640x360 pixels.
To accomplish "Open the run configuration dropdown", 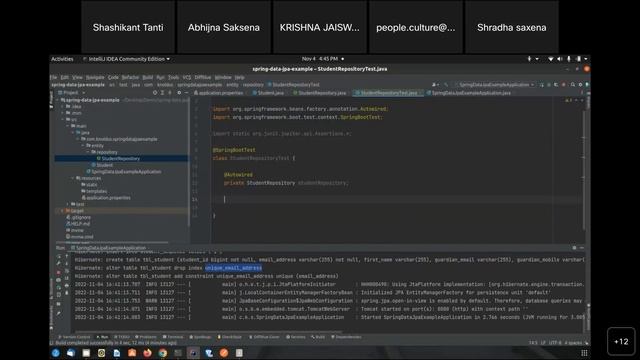I will 494,84.
